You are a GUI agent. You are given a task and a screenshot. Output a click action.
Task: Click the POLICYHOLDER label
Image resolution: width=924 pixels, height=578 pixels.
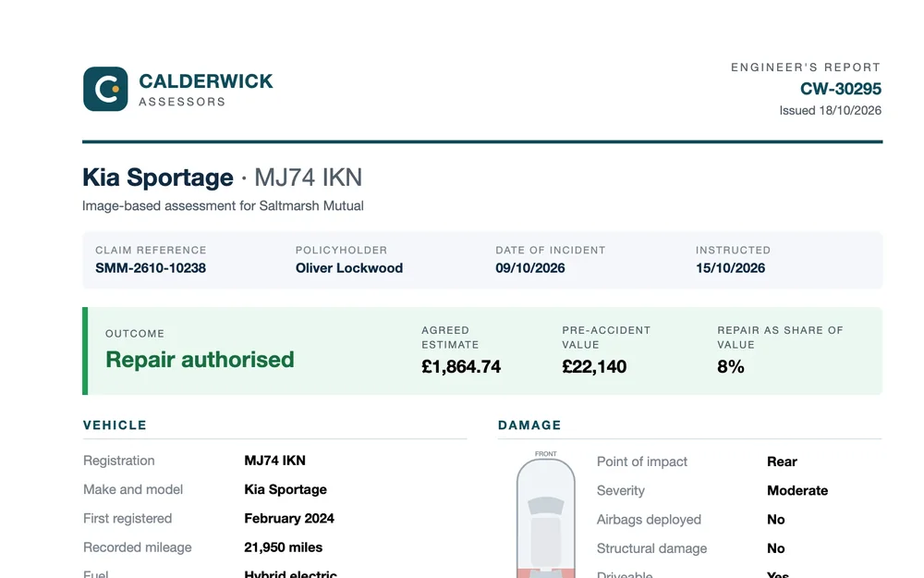click(341, 250)
